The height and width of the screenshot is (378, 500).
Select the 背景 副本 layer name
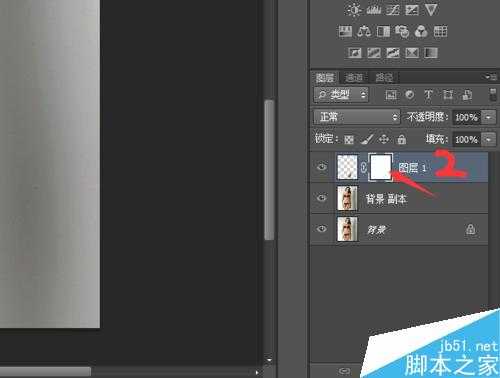tap(386, 199)
